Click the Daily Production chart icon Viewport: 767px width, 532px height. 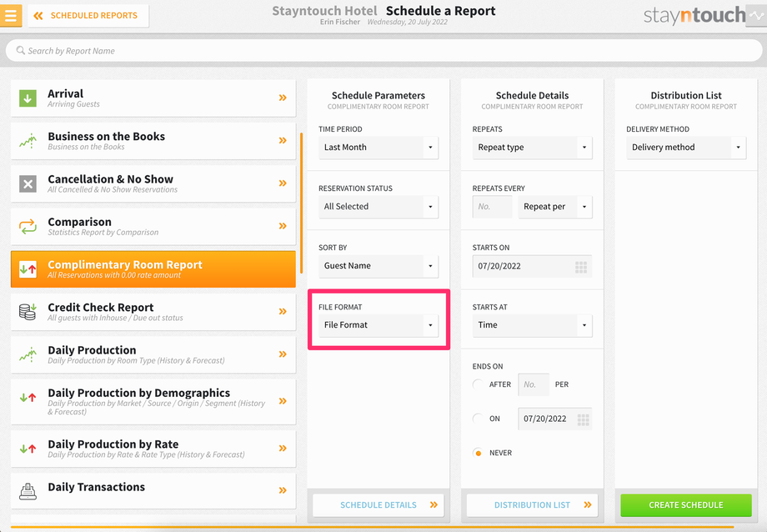[28, 354]
